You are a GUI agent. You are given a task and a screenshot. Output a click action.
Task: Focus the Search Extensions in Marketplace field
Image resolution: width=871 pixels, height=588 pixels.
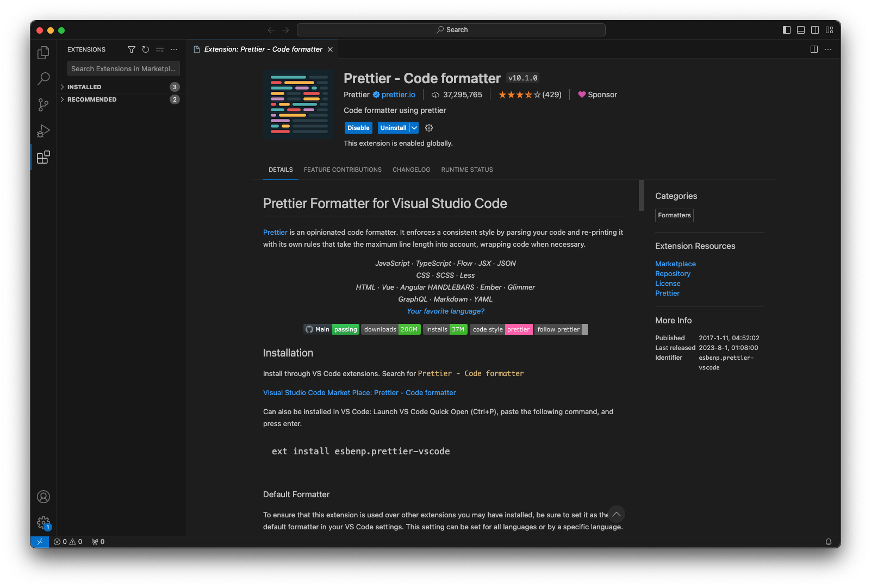click(123, 68)
